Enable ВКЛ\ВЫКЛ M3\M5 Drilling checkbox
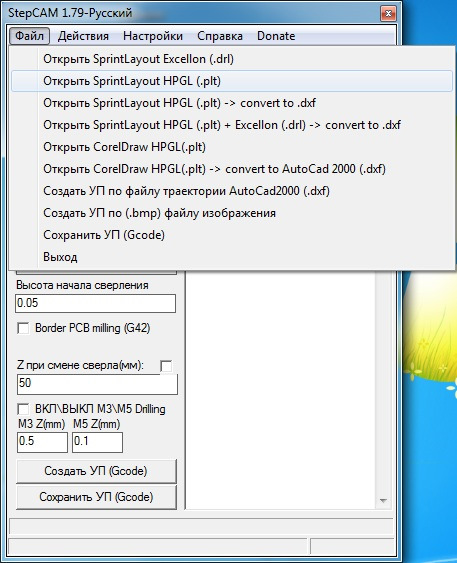 click(23, 409)
